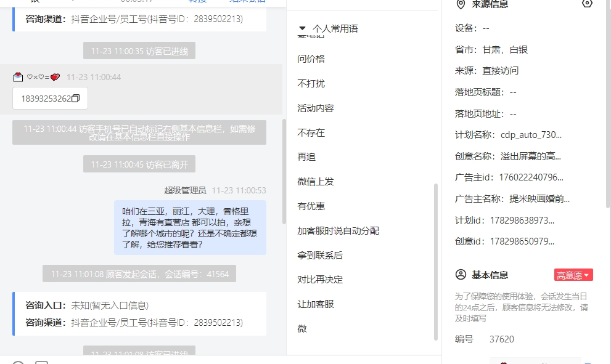Click the chat conversation vertical scrollbar
This screenshot has height=364, width=611.
pos(284,171)
